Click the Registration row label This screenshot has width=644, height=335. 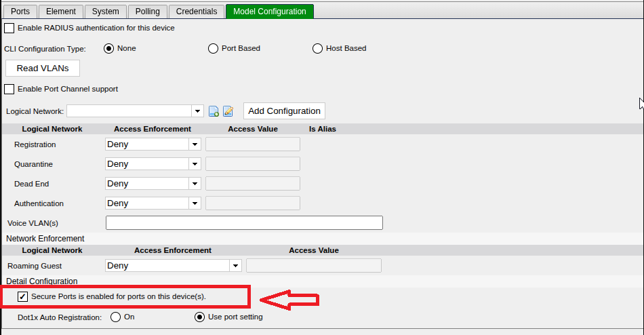pos(35,144)
